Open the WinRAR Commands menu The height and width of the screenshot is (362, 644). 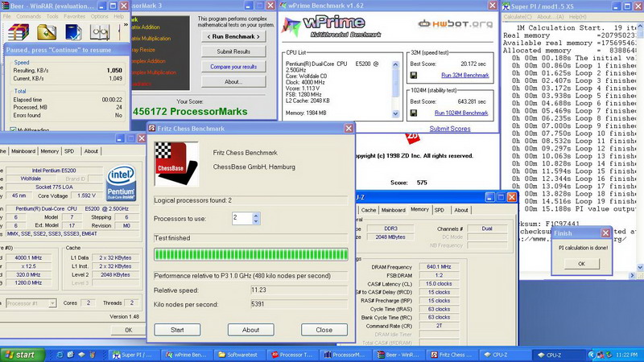[28, 16]
